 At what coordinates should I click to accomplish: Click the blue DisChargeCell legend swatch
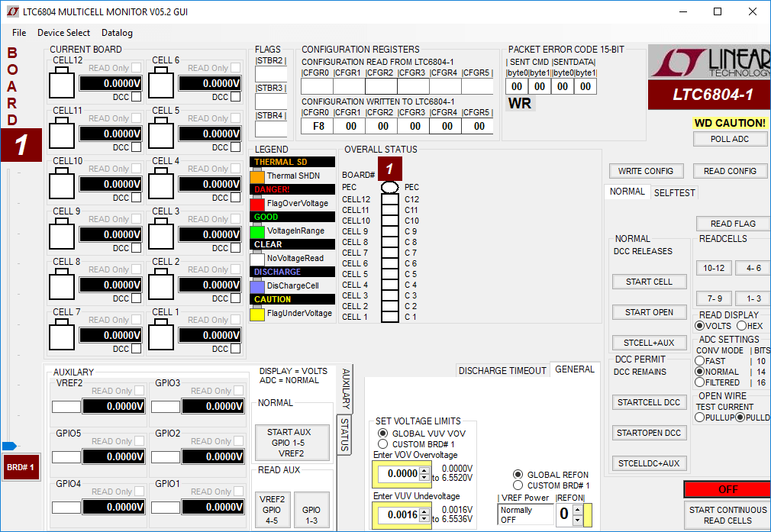coord(257,287)
